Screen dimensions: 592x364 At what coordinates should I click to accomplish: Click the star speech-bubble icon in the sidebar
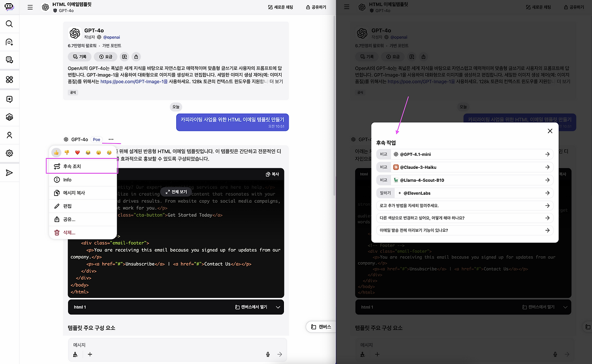click(x=9, y=99)
